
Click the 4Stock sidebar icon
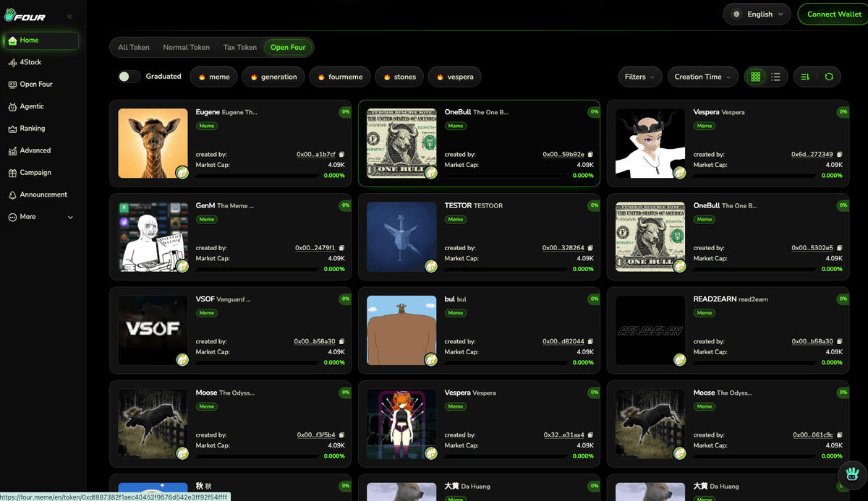point(12,63)
